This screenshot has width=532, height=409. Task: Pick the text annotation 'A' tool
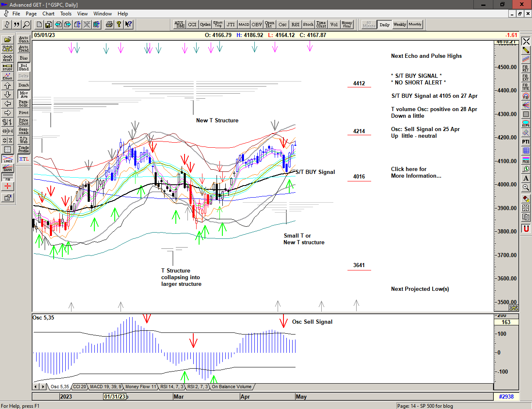[526, 178]
